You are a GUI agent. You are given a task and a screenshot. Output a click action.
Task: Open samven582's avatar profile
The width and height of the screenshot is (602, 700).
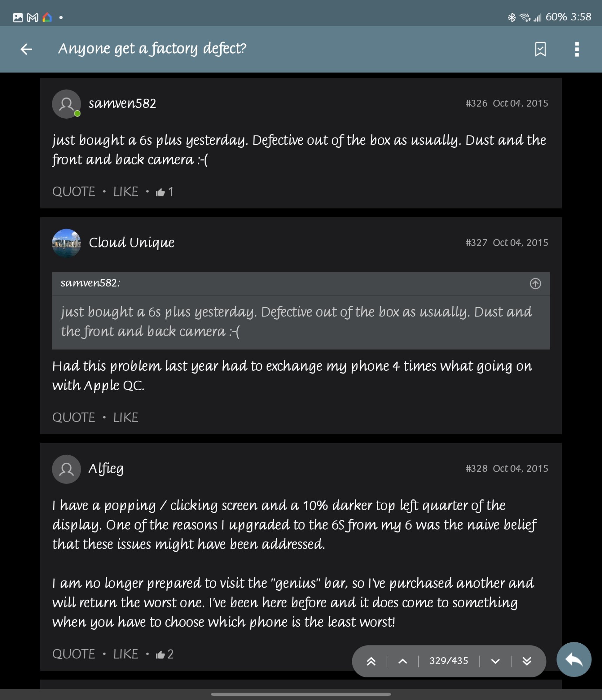pyautogui.click(x=67, y=104)
